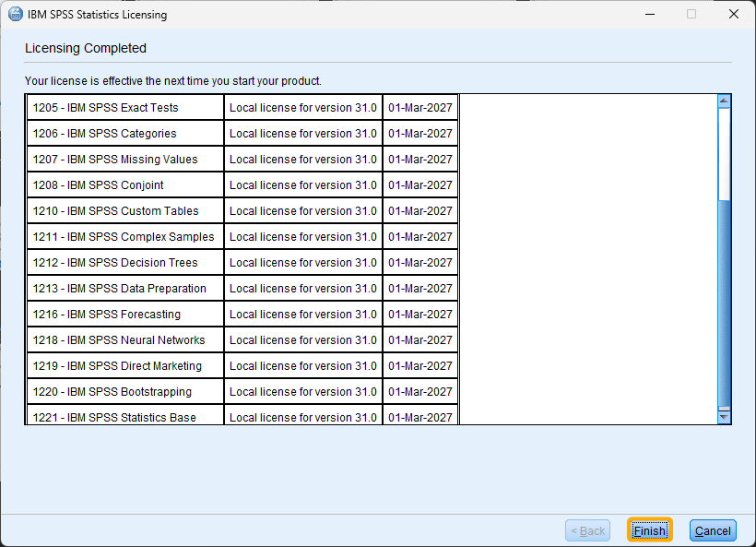Click the scrollbar up arrow in the license list
The image size is (756, 547).
724,101
